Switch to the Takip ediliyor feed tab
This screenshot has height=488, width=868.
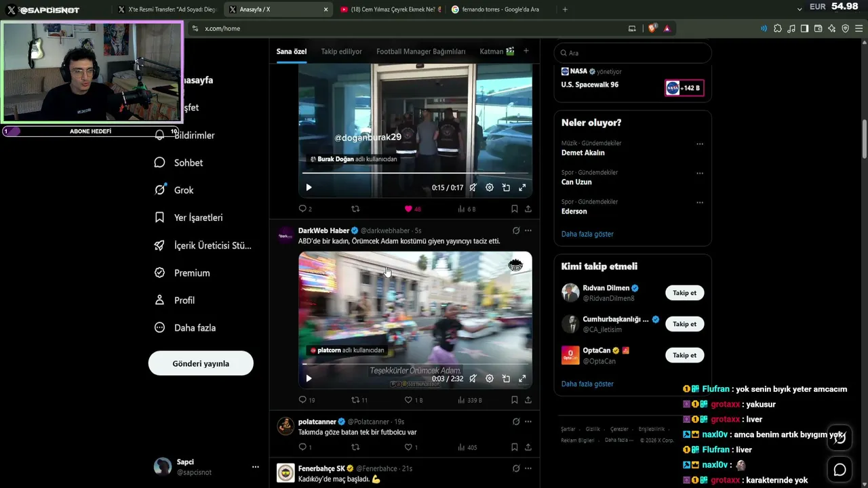(341, 52)
